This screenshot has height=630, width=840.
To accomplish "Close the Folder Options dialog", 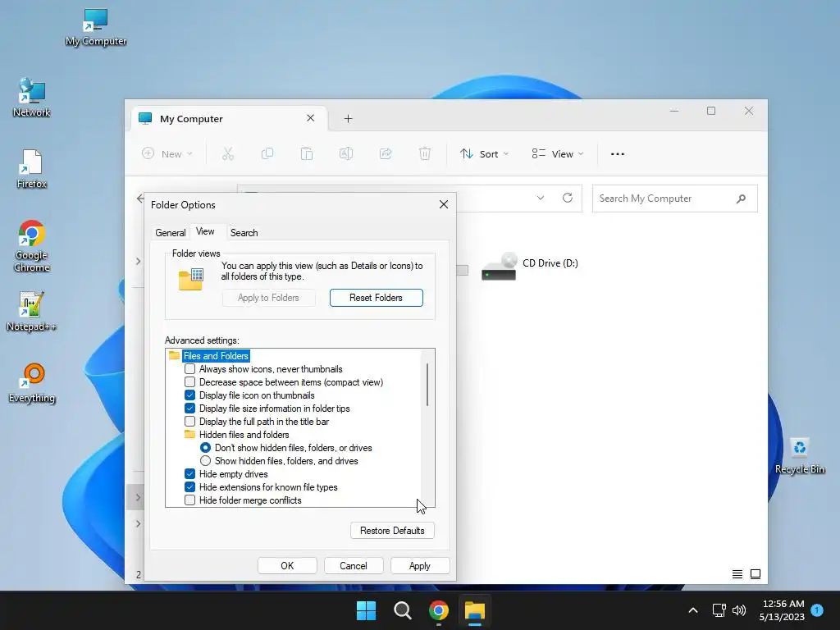I will [x=444, y=204].
